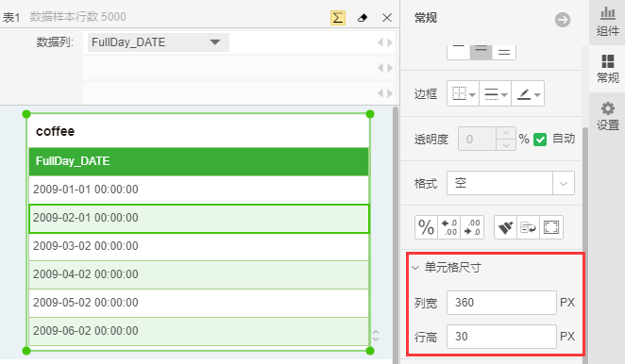The image size is (625, 364).
Task: Collapse the 单元格尺寸 section
Action: point(415,268)
